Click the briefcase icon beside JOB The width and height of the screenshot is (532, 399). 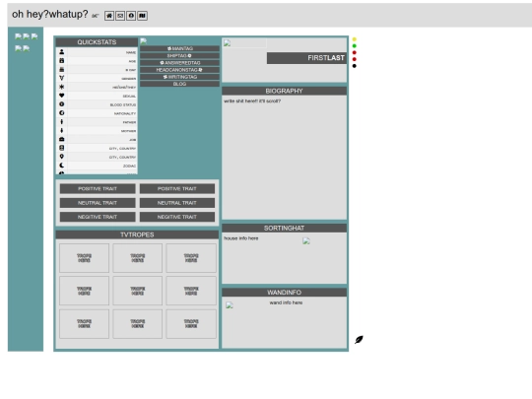62,139
